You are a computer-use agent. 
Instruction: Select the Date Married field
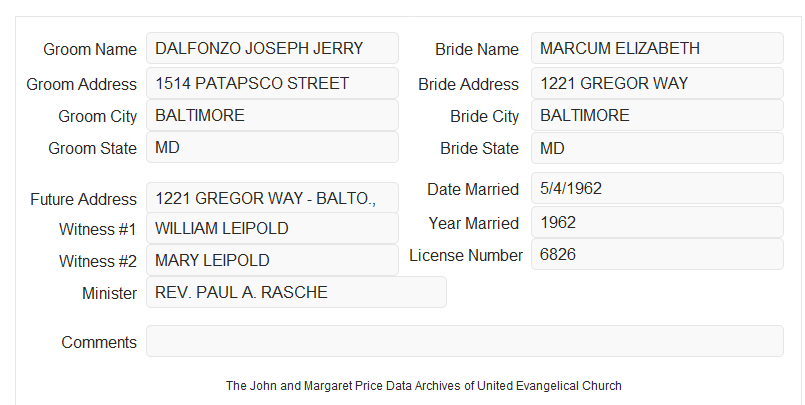657,188
